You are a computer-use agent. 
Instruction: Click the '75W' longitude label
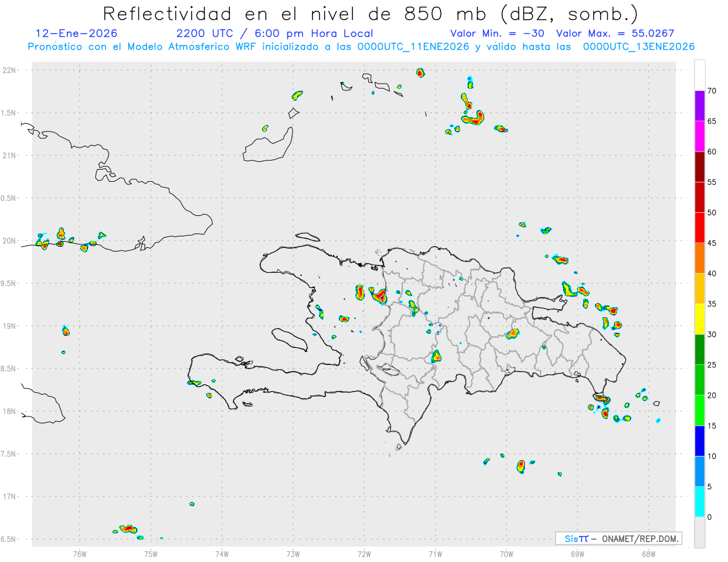[x=150, y=554]
